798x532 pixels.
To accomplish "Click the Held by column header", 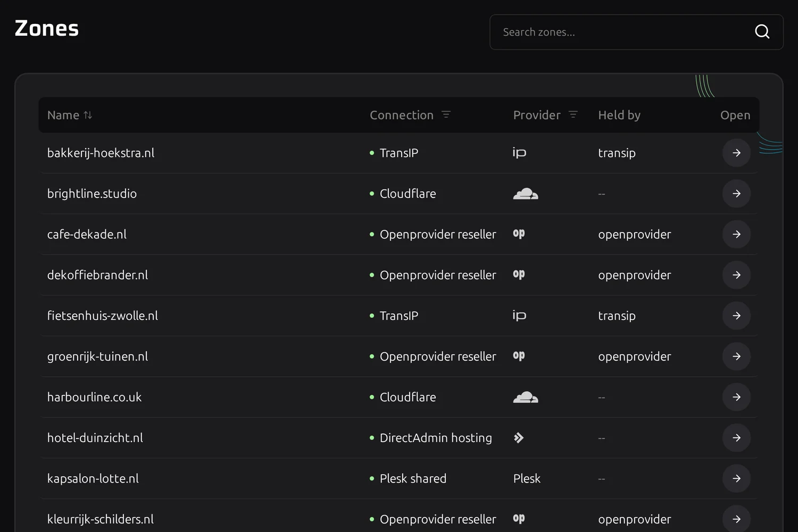I will (619, 115).
